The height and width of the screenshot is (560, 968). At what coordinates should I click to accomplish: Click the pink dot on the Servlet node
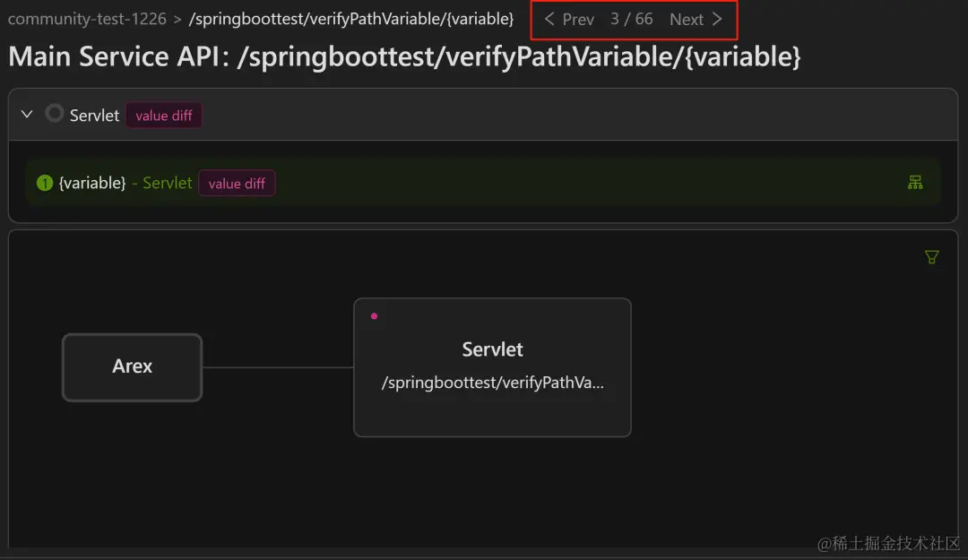374,316
